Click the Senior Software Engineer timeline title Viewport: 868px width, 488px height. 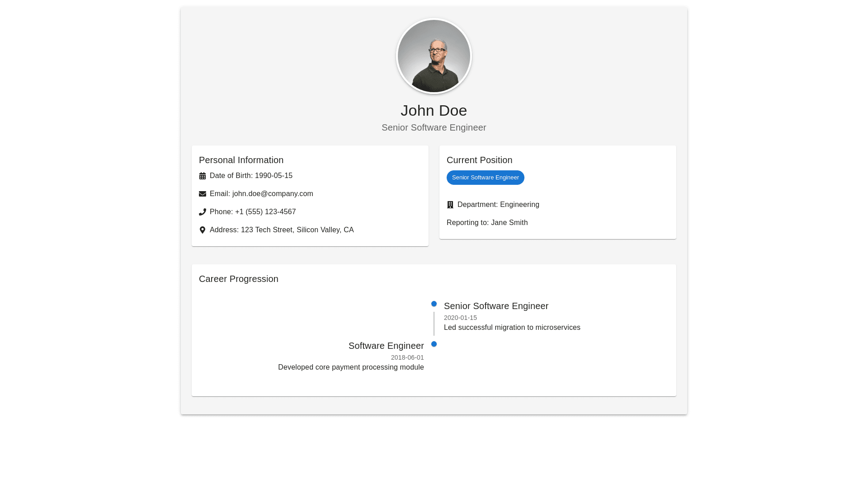coord(496,306)
